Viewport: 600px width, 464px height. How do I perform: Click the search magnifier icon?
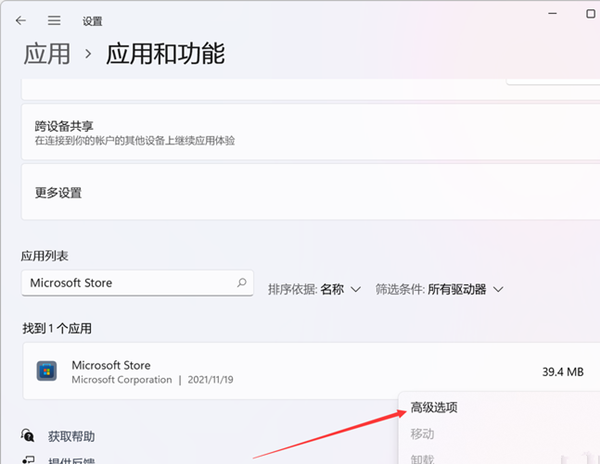[x=241, y=283]
